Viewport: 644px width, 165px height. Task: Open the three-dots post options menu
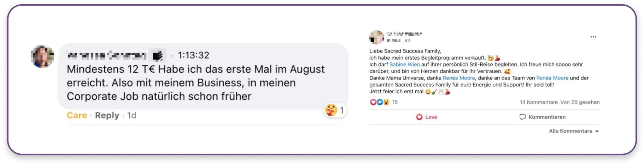click(593, 37)
